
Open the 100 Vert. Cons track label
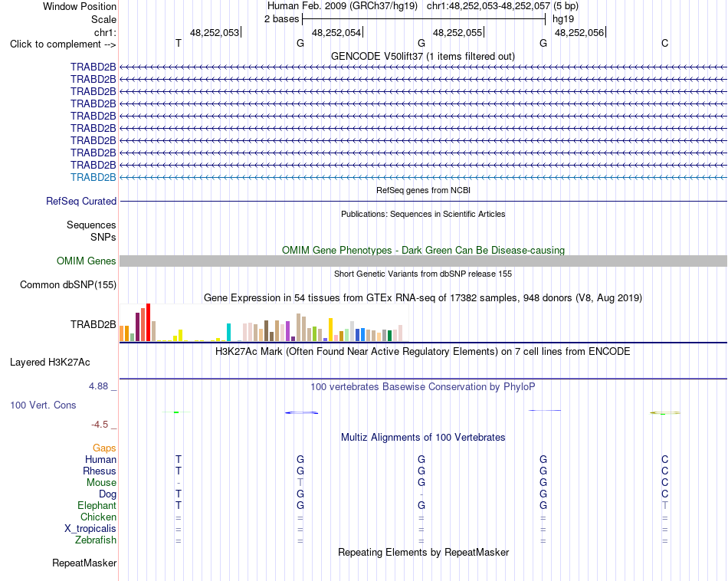[x=43, y=405]
